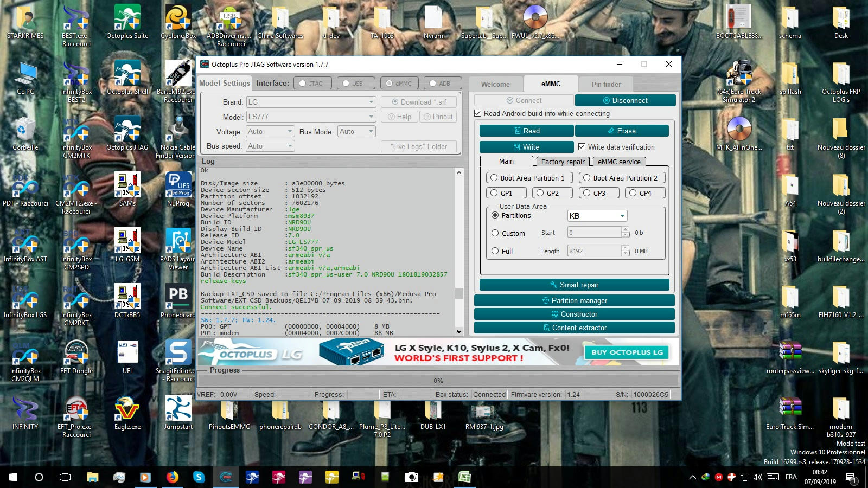Open Cyclone Box desktop shortcut
This screenshot has height=488, width=868.
(x=178, y=22)
